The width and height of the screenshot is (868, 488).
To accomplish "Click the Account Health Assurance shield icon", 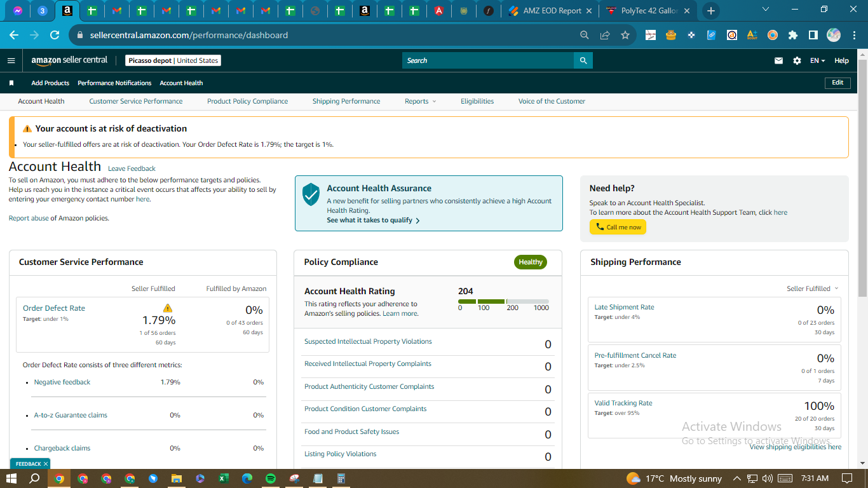I will click(311, 194).
